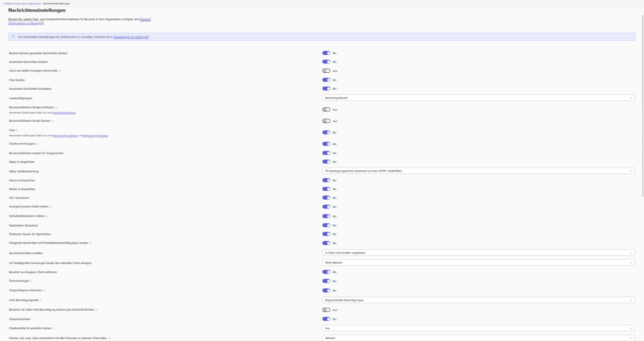Open 'Chat-Berechtigungsrolle' dropdown
The image size is (644, 341).
(x=477, y=300)
